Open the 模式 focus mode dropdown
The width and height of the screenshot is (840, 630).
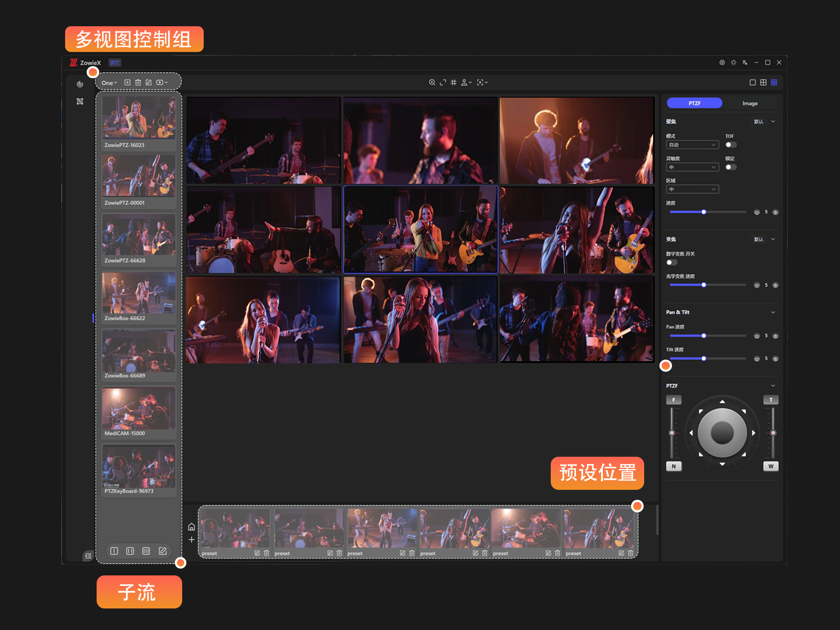click(x=692, y=145)
